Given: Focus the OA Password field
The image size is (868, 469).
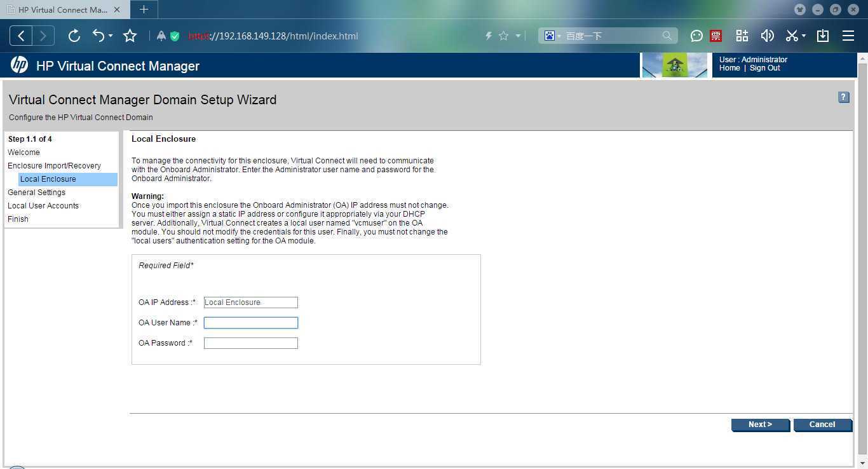Looking at the screenshot, I should pos(251,343).
